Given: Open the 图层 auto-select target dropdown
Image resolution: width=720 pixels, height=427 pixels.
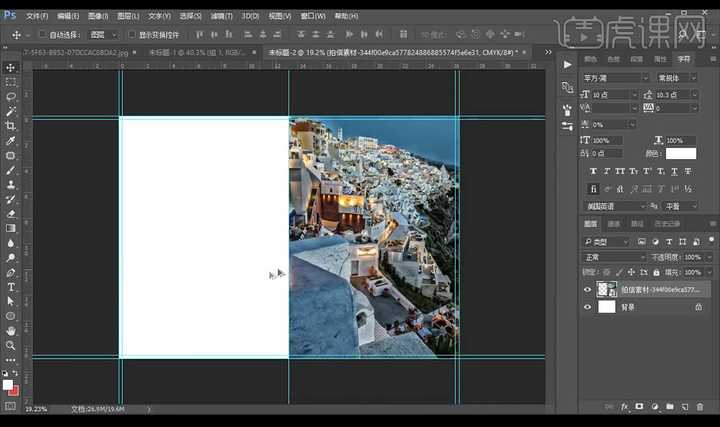Looking at the screenshot, I should point(104,35).
